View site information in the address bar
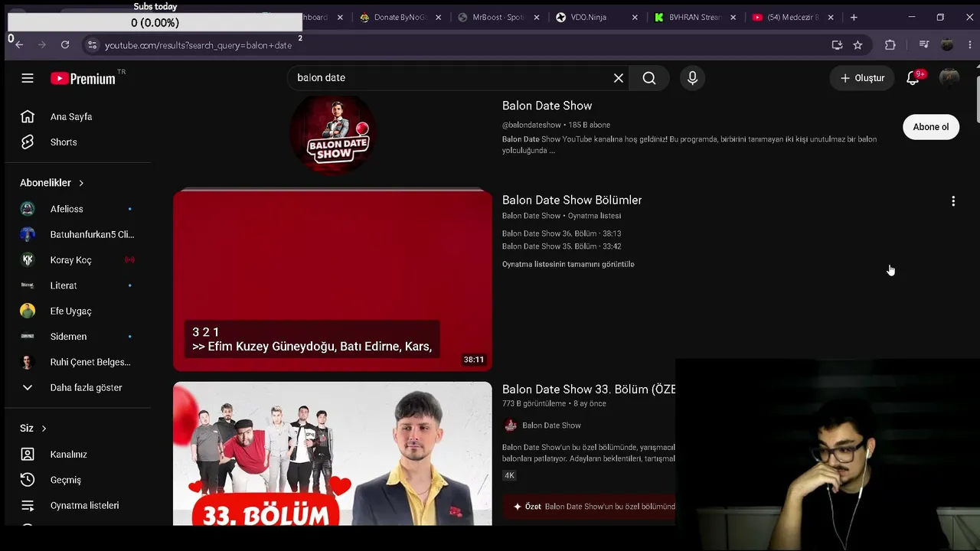The height and width of the screenshot is (551, 980). coord(92,45)
